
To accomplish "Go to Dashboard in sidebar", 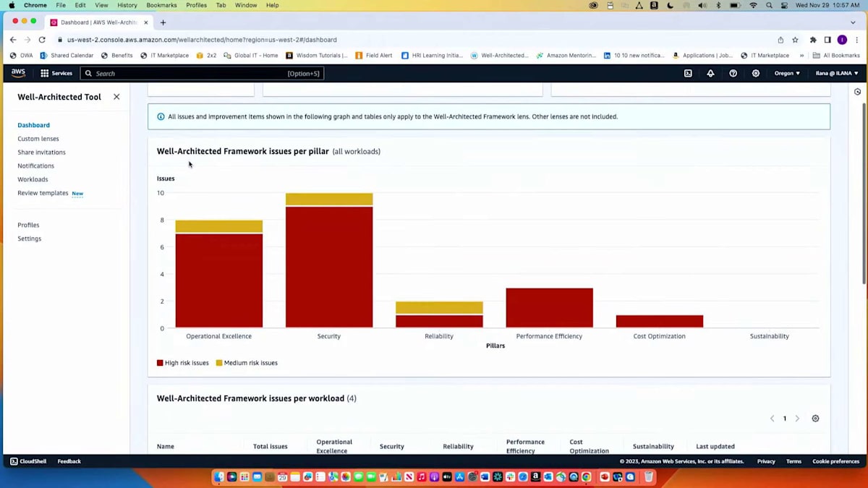I will pos(33,125).
